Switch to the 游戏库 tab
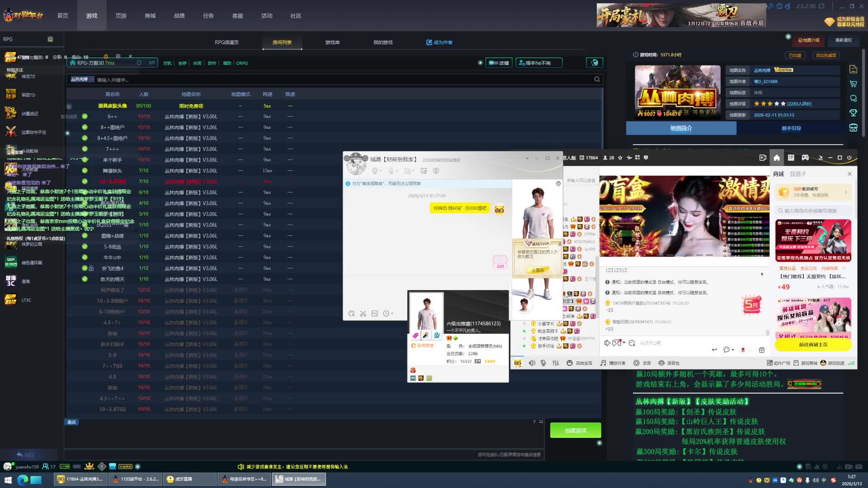 pyautogui.click(x=332, y=42)
